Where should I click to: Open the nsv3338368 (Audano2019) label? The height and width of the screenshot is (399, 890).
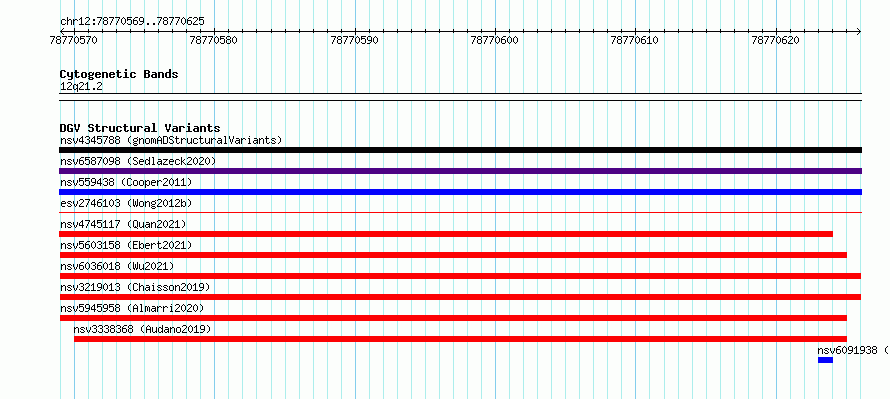[x=142, y=329]
